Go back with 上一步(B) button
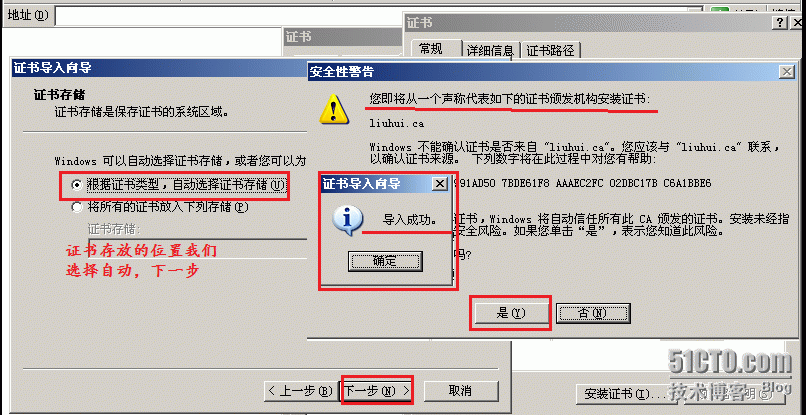This screenshot has height=415, width=806. point(301,391)
